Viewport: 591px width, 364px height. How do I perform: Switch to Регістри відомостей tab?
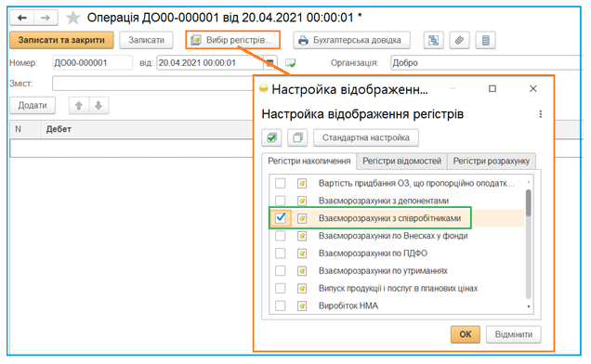(401, 161)
